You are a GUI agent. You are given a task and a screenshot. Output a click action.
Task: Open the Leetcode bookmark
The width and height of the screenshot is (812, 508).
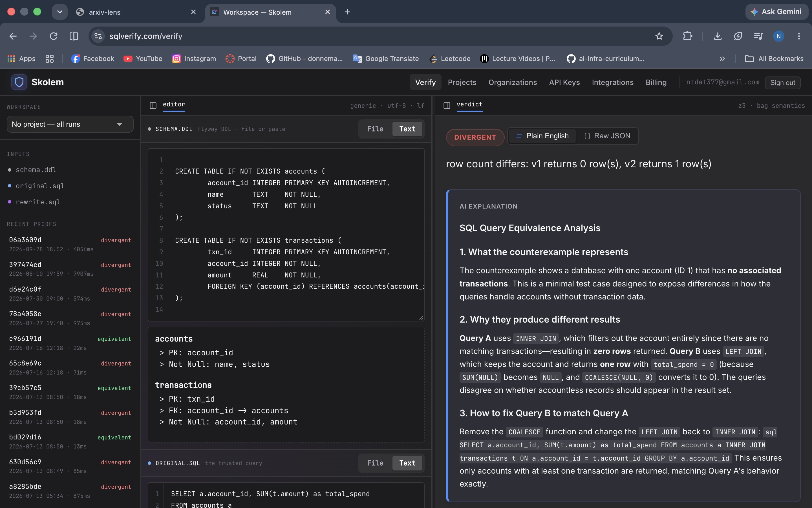[450, 58]
